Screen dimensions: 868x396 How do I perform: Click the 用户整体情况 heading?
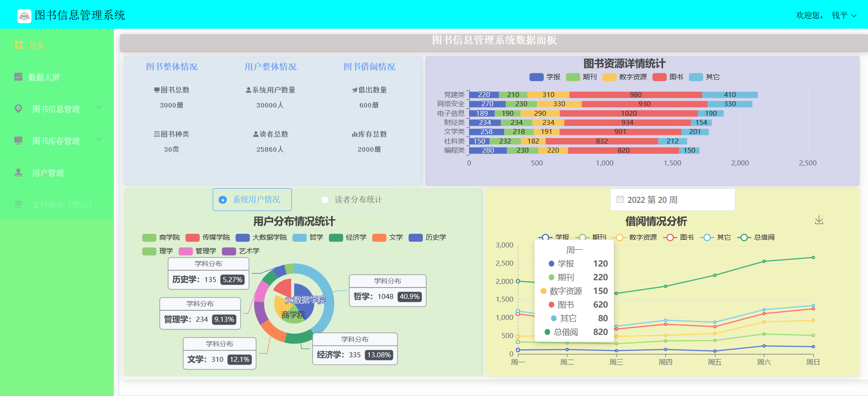[271, 67]
